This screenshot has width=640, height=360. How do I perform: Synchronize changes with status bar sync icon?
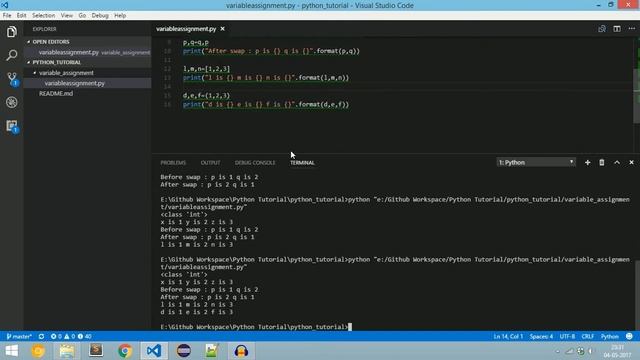(x=41, y=336)
